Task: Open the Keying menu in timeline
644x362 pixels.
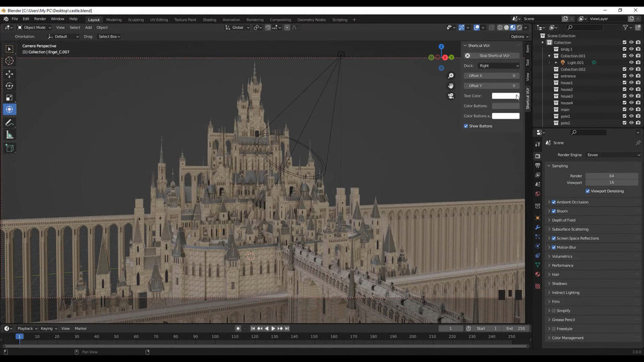Action: [48, 328]
